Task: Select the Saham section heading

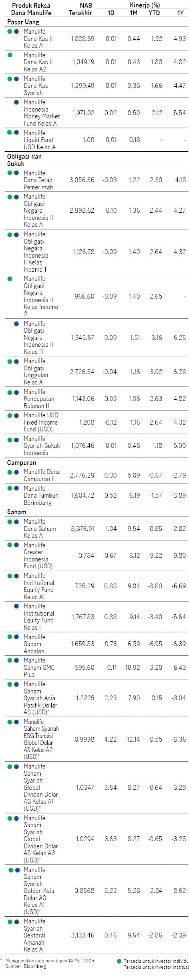Action: pyautogui.click(x=16, y=512)
